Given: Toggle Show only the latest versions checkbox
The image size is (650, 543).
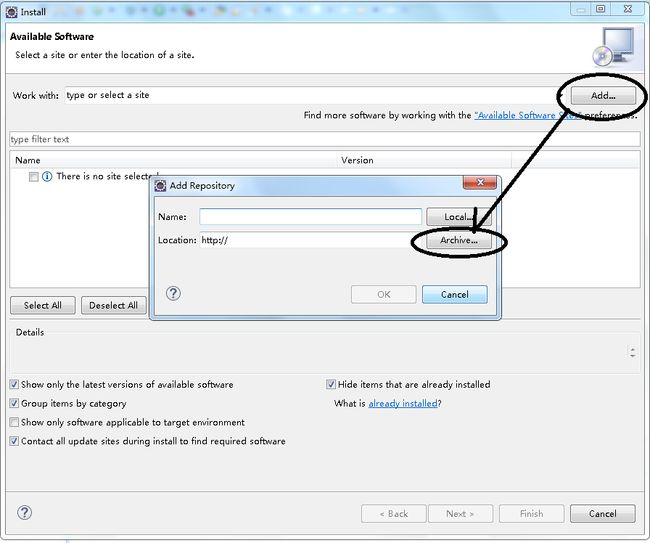Looking at the screenshot, I should coord(14,384).
